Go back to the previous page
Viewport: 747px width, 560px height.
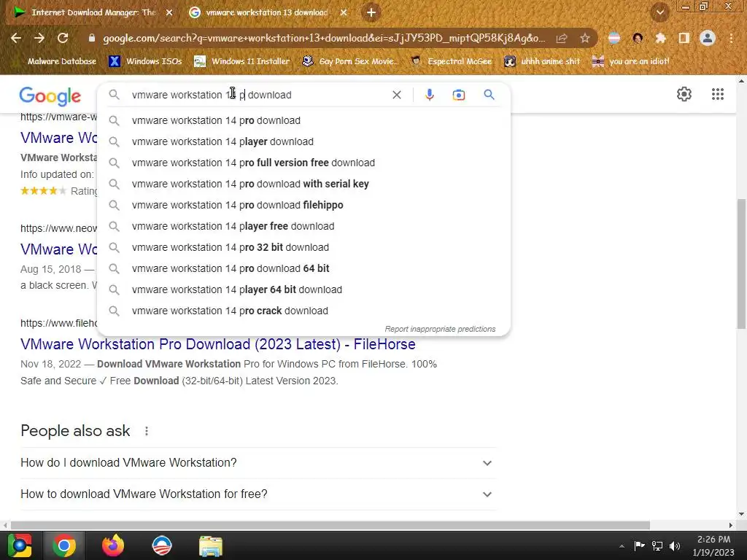[x=16, y=38]
